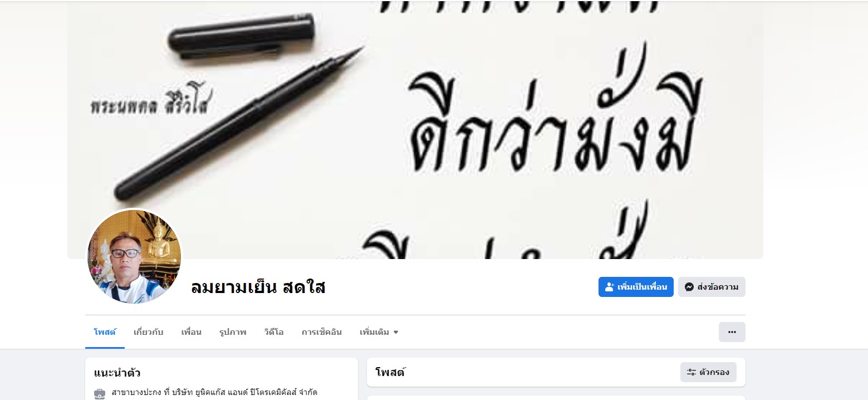Click the ส่งข้อความ button
The width and height of the screenshot is (868, 400).
pos(712,287)
